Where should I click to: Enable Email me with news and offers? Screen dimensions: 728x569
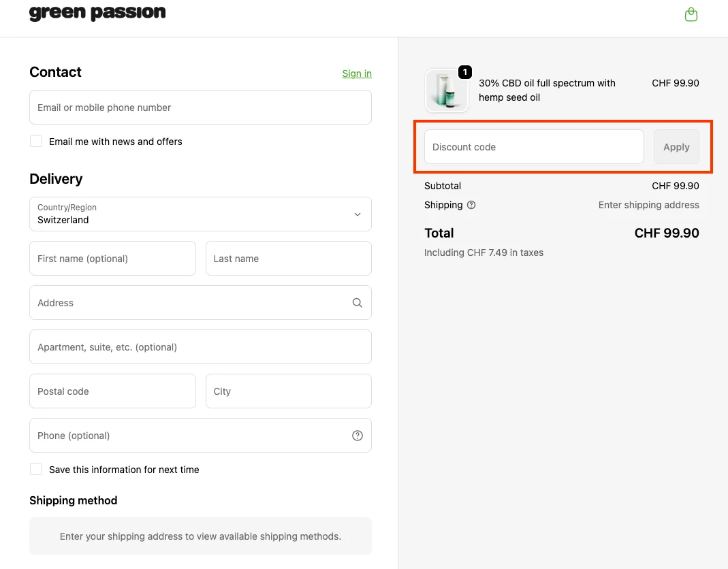36,141
